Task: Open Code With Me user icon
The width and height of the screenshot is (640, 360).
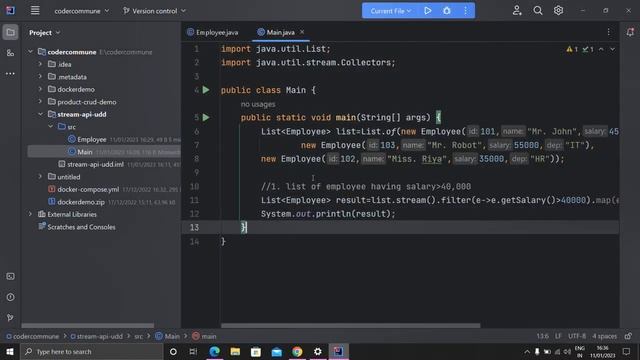Action: click(x=517, y=11)
